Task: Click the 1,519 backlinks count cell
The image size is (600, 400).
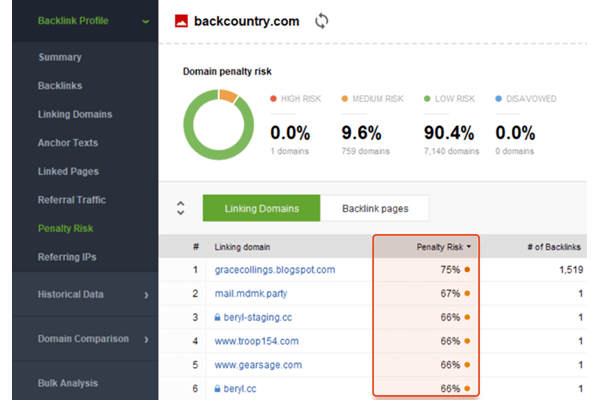Action: click(571, 270)
